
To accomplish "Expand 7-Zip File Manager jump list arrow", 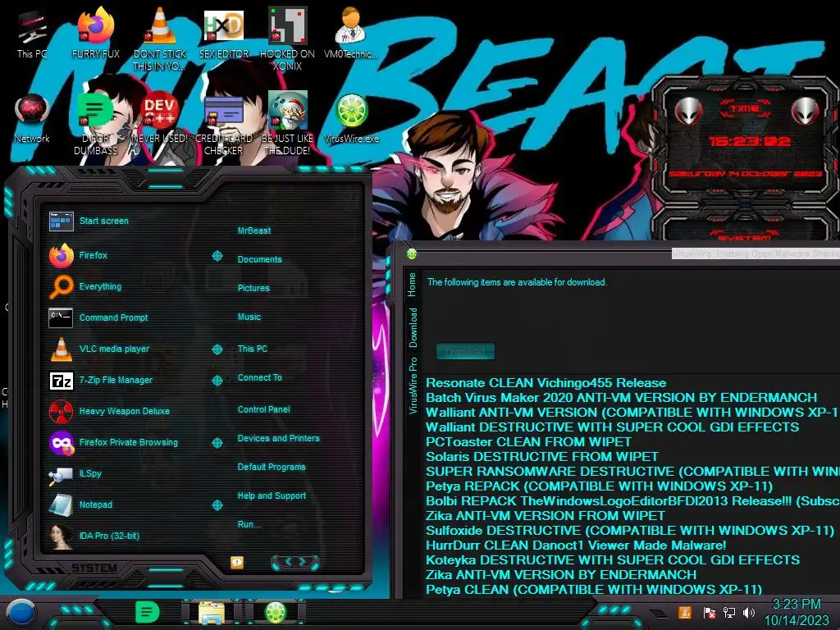I will tap(217, 381).
